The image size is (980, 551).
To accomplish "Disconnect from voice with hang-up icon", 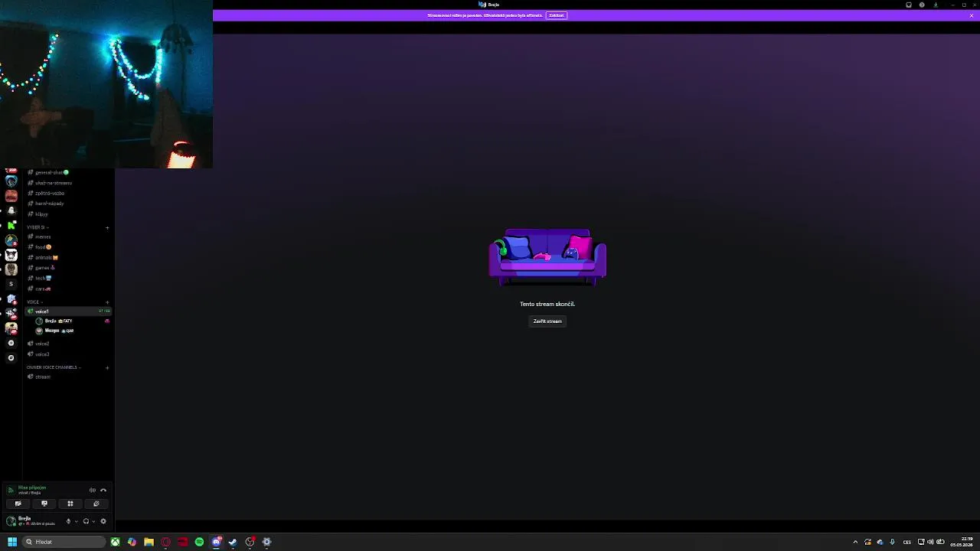I will [x=103, y=490].
